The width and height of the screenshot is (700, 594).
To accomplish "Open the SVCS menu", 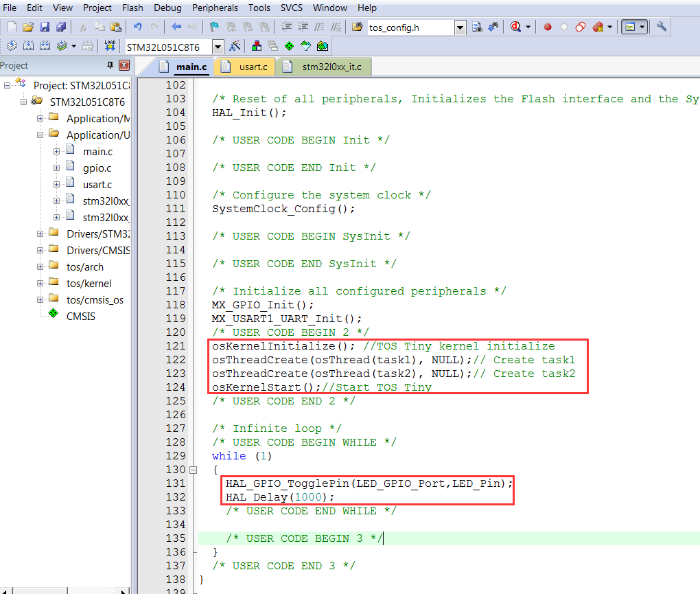I will [292, 8].
